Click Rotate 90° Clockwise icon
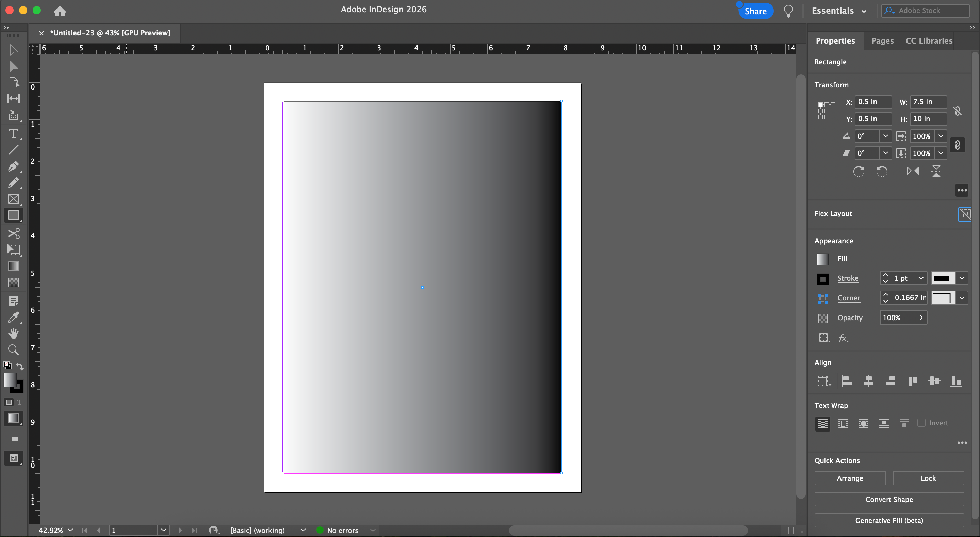The width and height of the screenshot is (980, 537). 859,171
